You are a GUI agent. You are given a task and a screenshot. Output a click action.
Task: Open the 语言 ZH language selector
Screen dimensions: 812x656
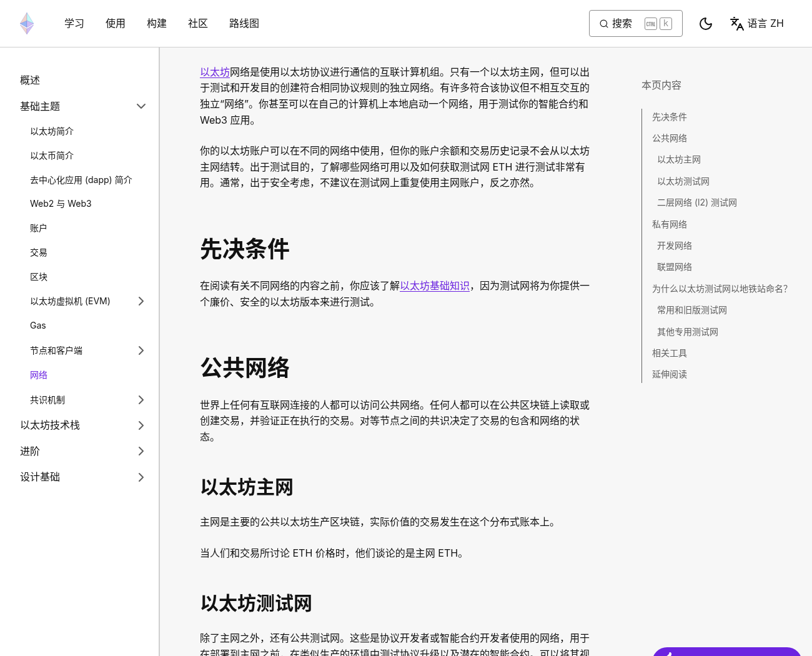(x=757, y=24)
